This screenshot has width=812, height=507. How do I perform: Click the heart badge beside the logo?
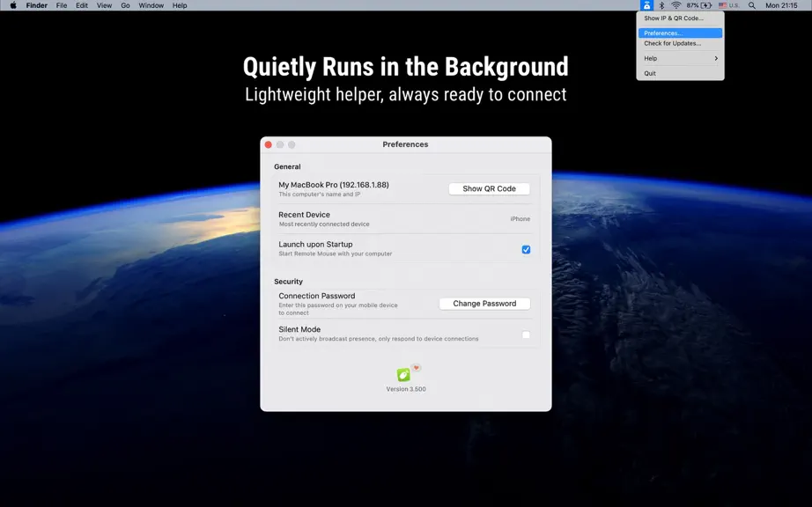point(416,368)
